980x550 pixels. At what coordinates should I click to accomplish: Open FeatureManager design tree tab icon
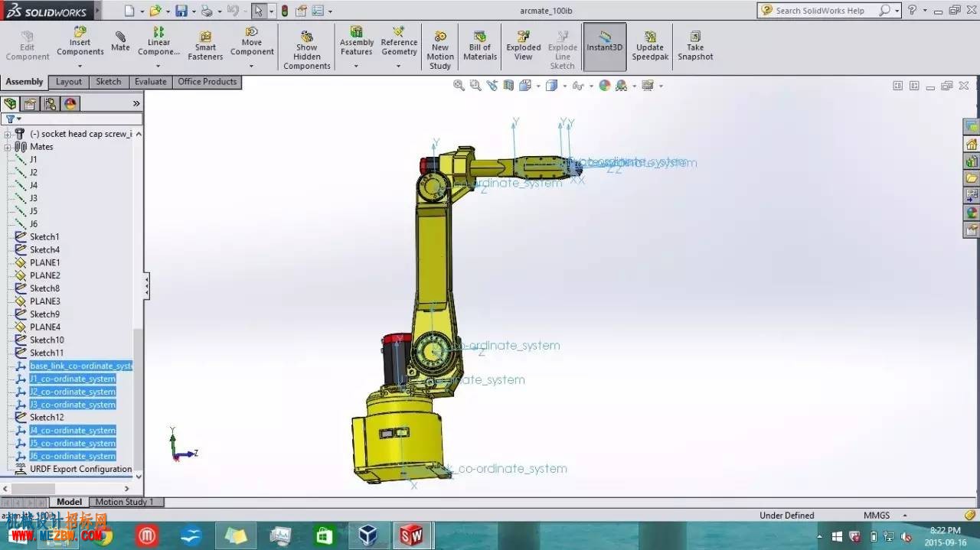point(10,103)
